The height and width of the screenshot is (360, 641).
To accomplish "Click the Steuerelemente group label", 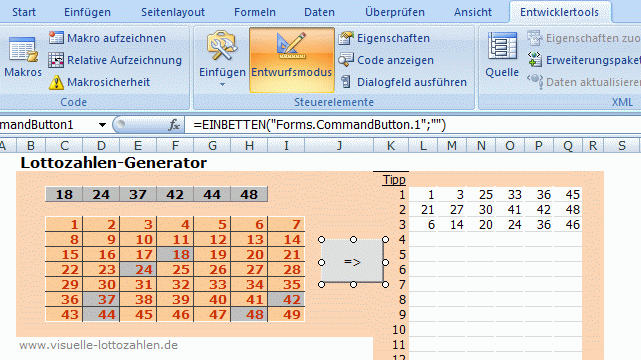I will click(334, 102).
